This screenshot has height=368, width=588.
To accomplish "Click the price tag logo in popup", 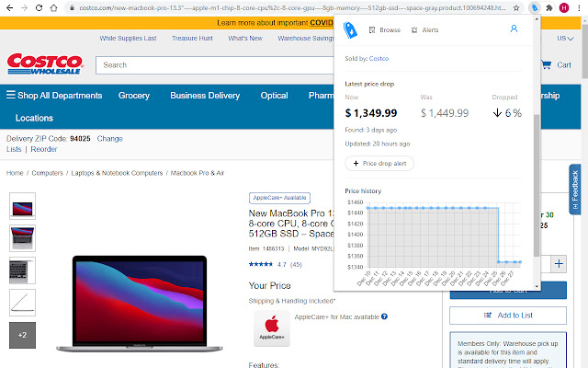I will (350, 30).
